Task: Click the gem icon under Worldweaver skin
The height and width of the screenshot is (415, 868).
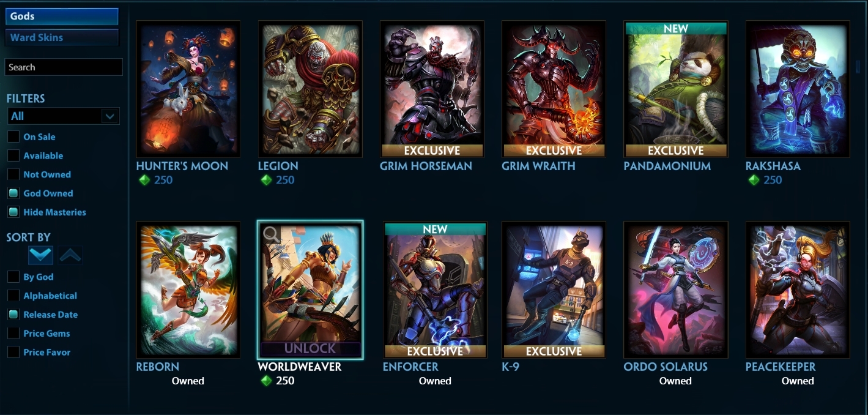Action: pos(266,381)
